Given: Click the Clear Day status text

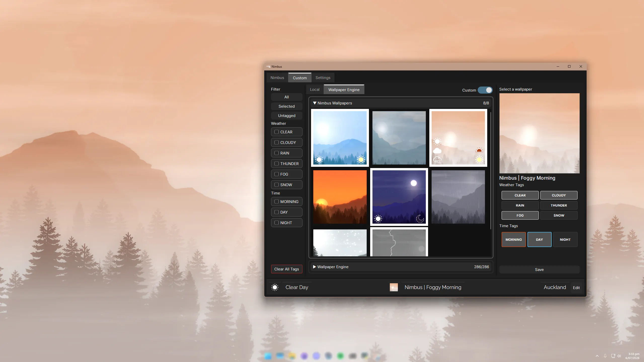Looking at the screenshot, I should [x=297, y=287].
